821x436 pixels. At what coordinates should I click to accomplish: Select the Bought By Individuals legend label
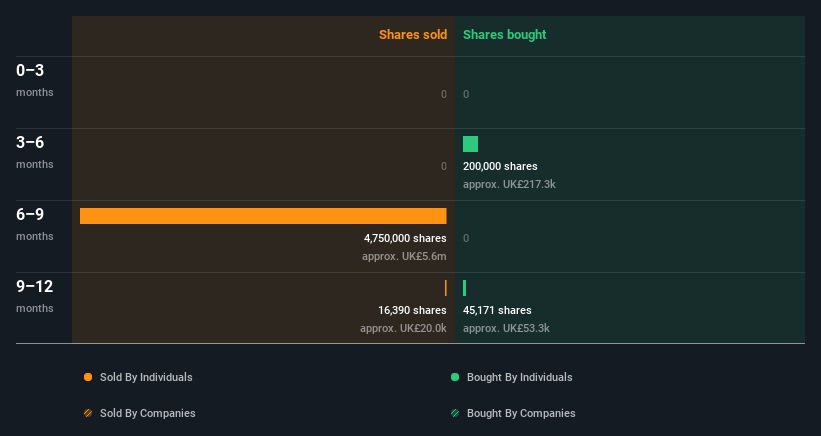519,377
